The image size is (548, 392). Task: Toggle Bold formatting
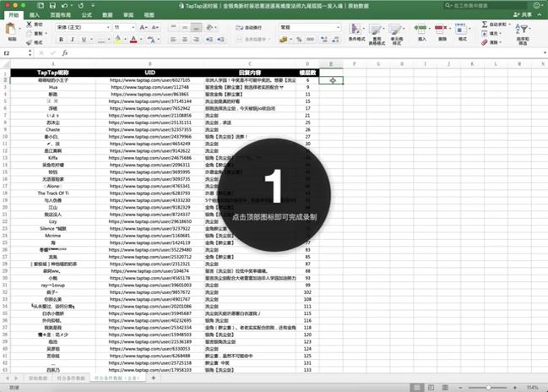click(x=60, y=39)
